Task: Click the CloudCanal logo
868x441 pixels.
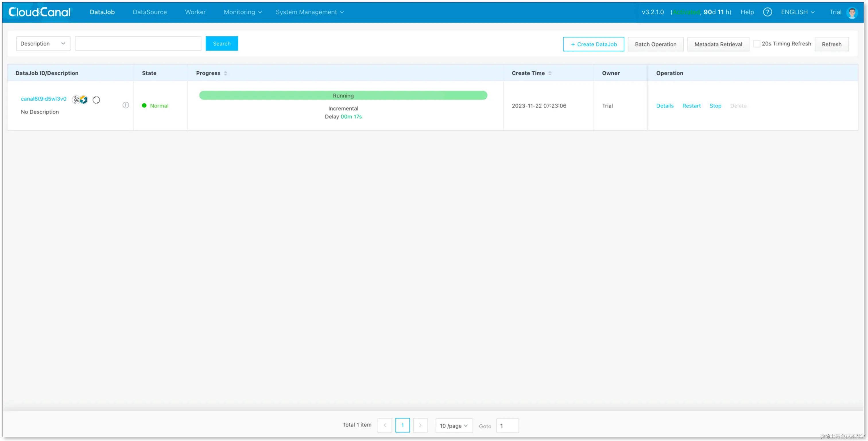Action: tap(40, 12)
